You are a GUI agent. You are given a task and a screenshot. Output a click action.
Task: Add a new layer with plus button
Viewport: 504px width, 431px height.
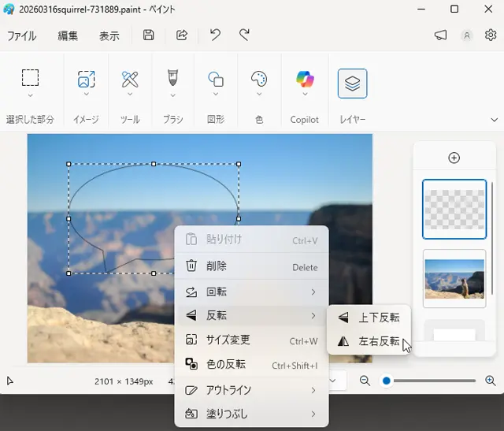[454, 158]
